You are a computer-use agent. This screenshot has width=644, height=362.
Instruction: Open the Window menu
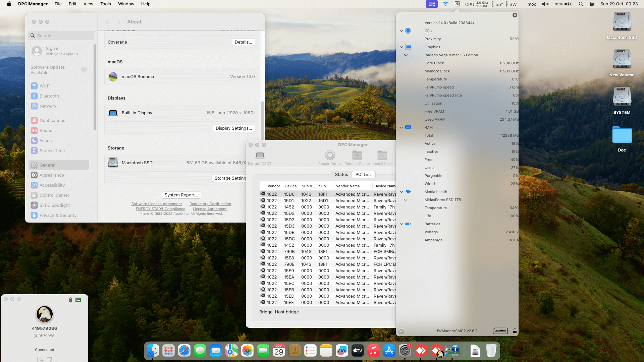126,4
